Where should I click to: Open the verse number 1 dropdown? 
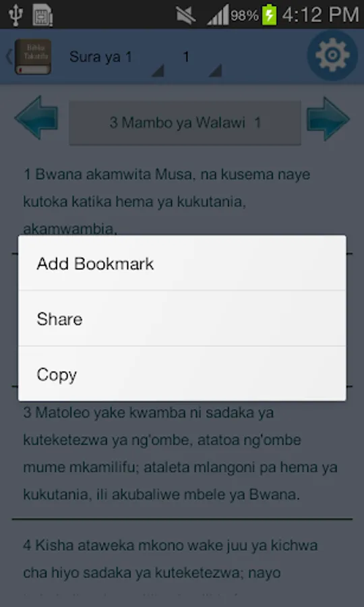coord(200,57)
